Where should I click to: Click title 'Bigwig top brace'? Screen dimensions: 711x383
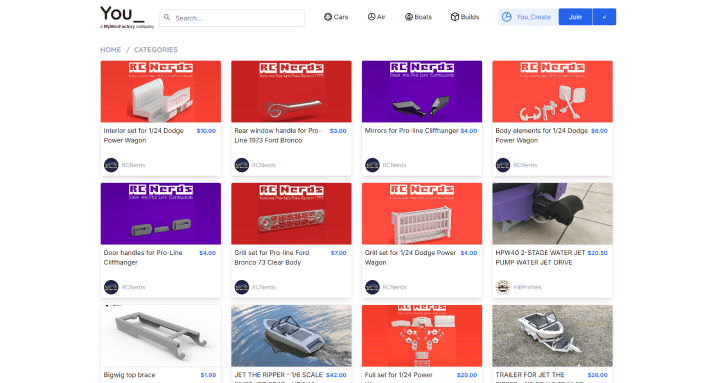[129, 375]
